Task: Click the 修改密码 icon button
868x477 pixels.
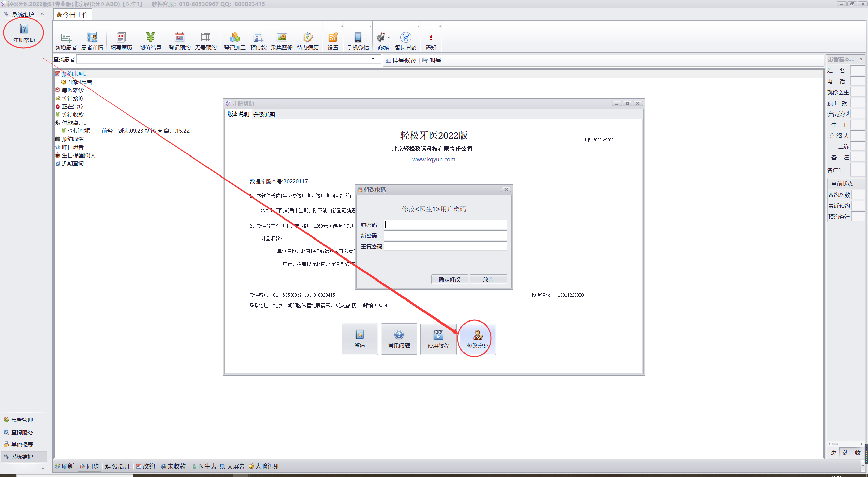Action: pos(478,339)
